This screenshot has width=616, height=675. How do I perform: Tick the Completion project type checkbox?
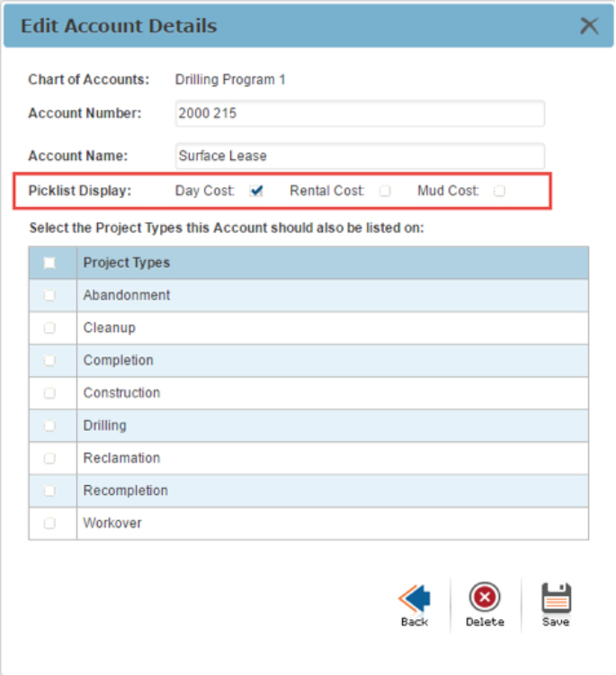(49, 361)
